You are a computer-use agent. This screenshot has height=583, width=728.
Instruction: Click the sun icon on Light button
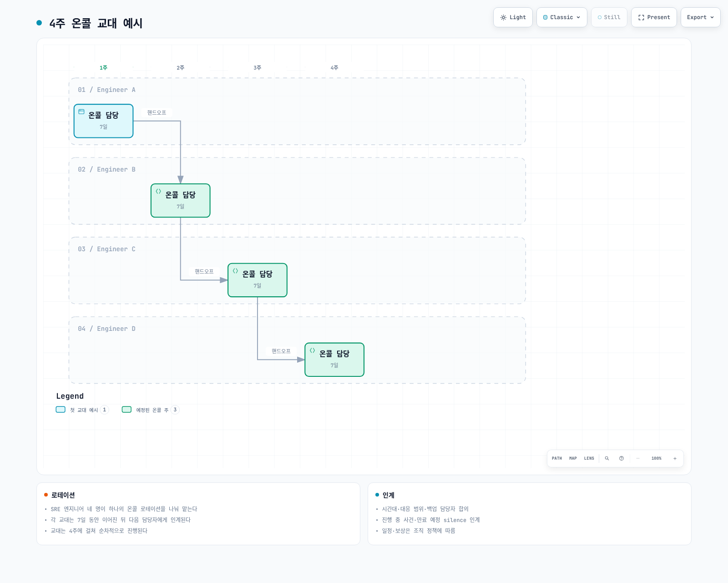tap(503, 17)
